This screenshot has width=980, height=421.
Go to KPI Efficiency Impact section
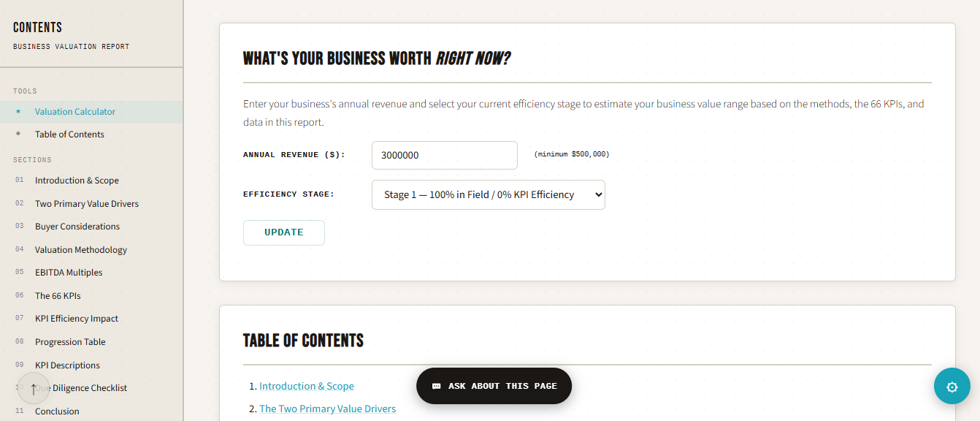[x=76, y=319]
